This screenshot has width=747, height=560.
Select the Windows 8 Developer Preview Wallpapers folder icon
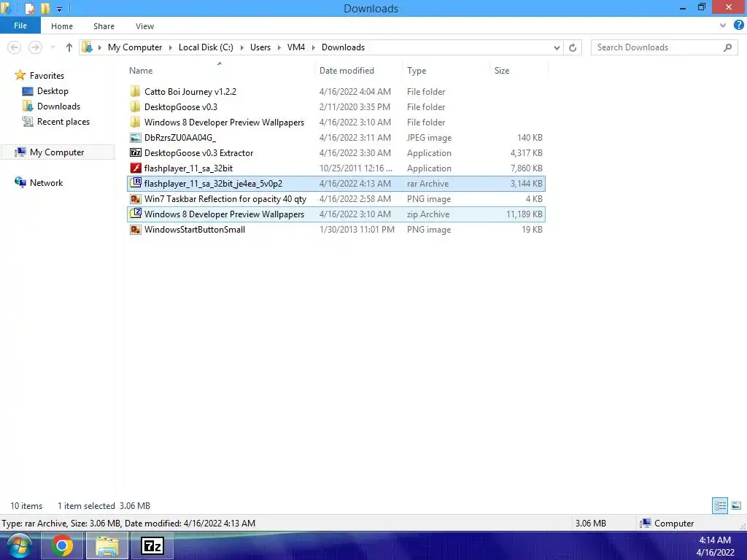pyautogui.click(x=135, y=122)
